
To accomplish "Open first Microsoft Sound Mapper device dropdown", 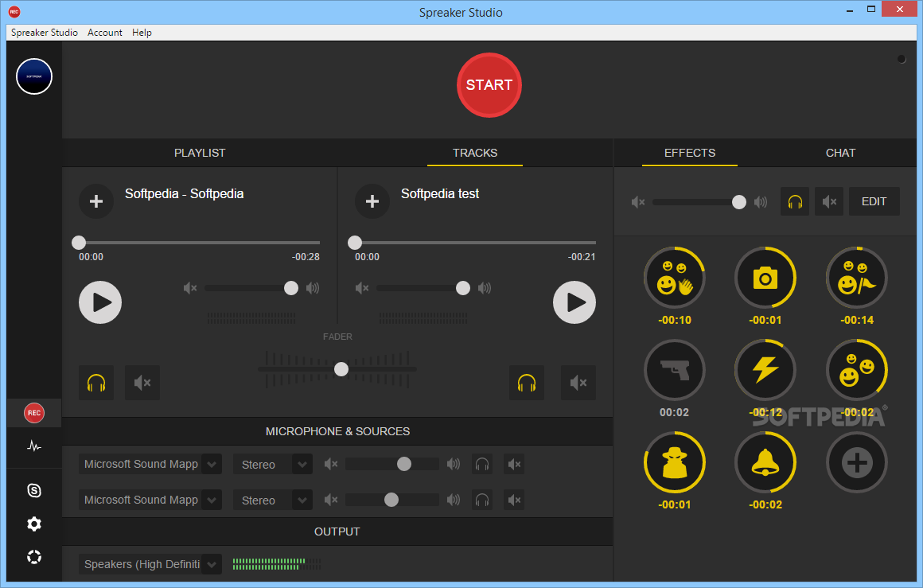I will (x=150, y=465).
